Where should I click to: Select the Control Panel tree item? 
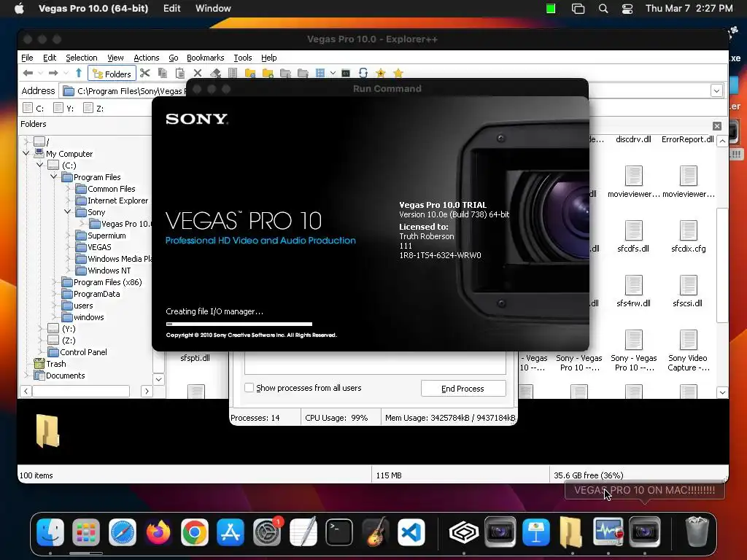[77, 352]
